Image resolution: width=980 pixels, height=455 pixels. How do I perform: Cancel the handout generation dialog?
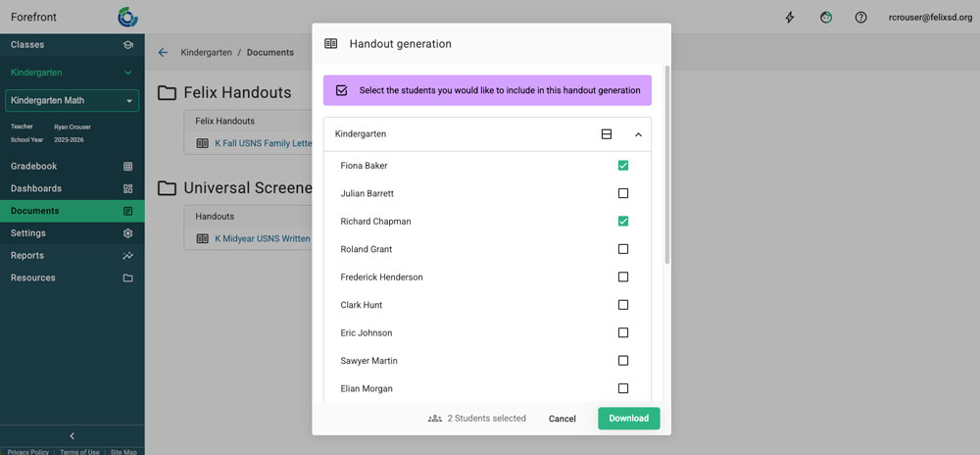[562, 419]
